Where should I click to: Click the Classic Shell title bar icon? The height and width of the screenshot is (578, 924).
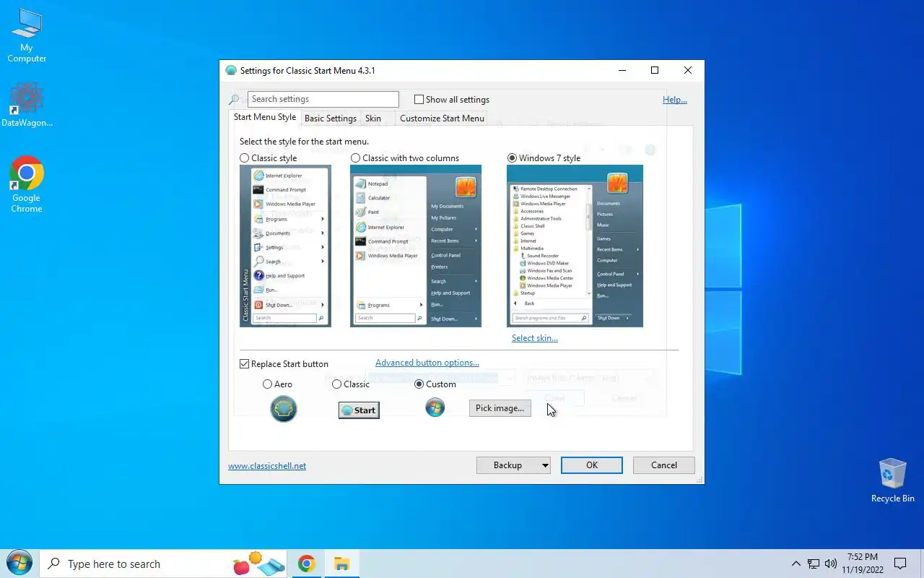pos(231,71)
